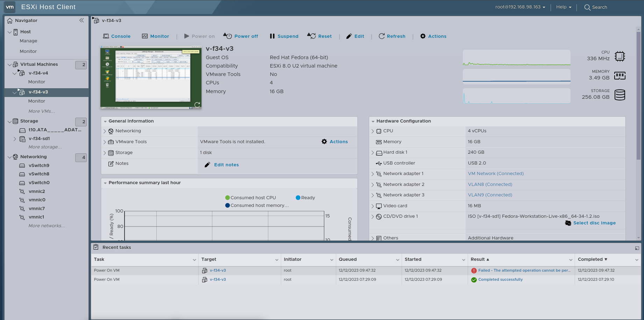Click More networks... entry
This screenshot has width=644, height=320.
click(47, 225)
